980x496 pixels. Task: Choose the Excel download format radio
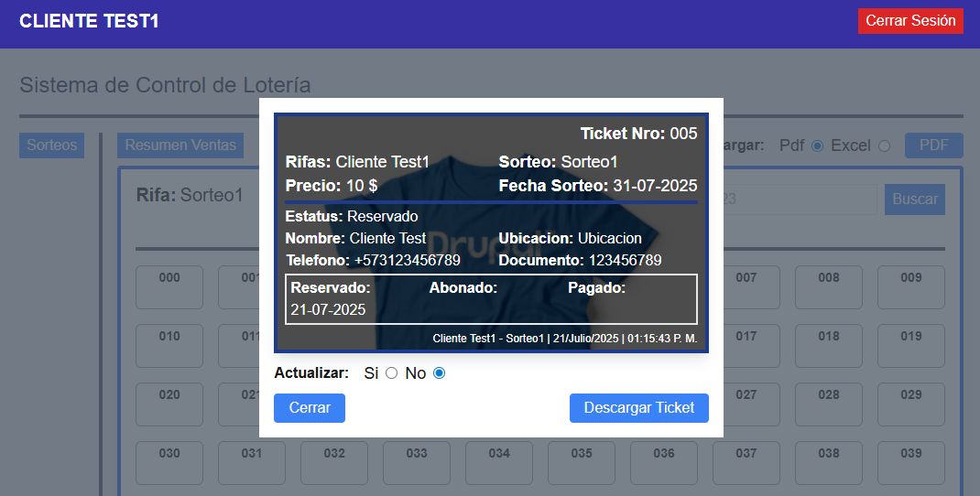pos(884,146)
